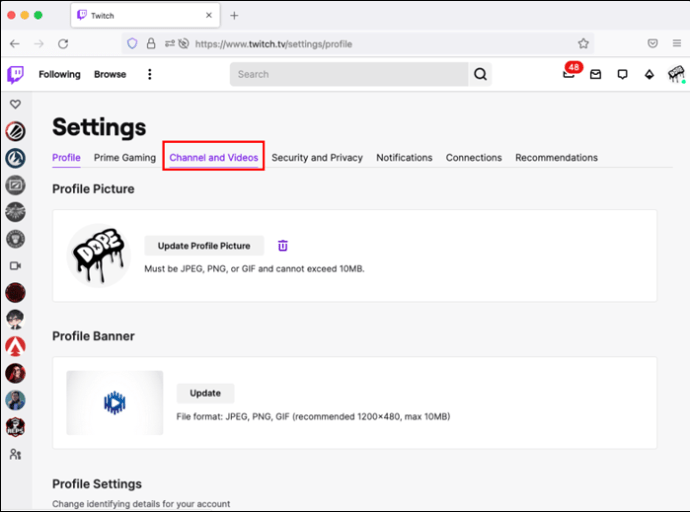The image size is (690, 512).
Task: Click Update Profile Picture button
Action: click(204, 245)
